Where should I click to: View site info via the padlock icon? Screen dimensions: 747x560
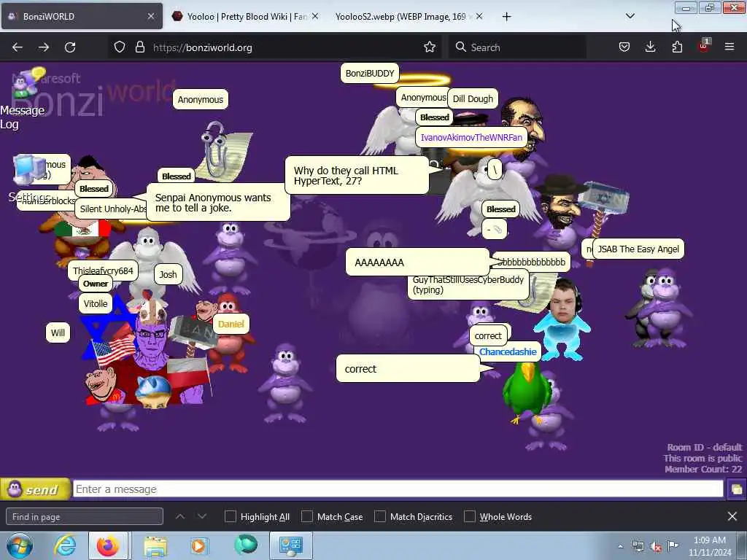point(139,47)
